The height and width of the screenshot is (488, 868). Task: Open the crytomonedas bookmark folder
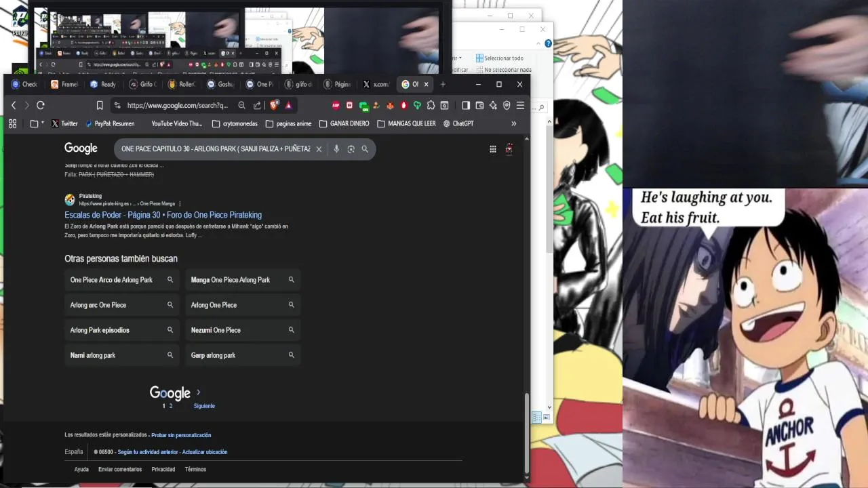pos(235,123)
